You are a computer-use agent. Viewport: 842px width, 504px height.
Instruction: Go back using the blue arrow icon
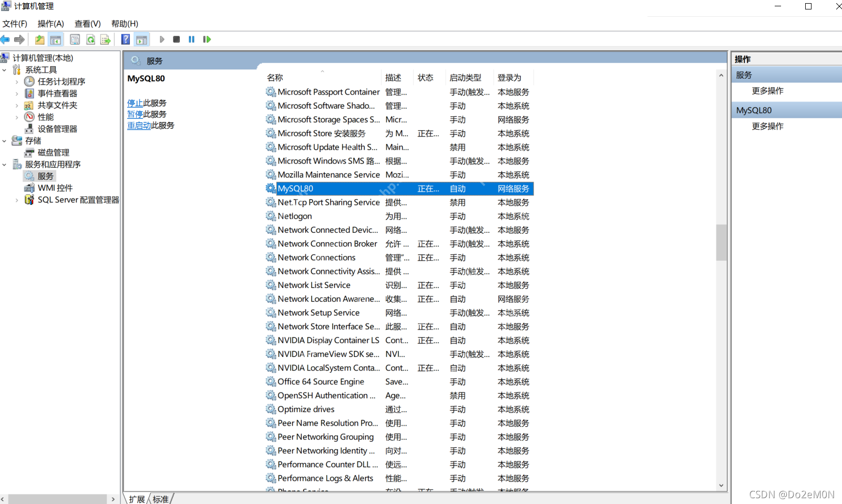point(5,39)
